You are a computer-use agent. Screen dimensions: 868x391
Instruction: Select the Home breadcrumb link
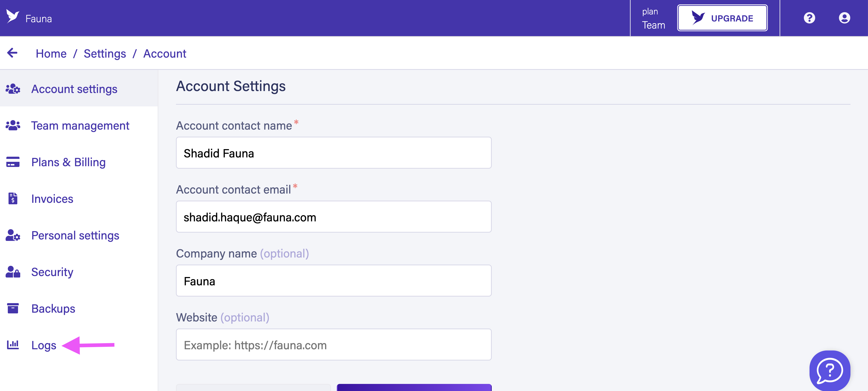click(51, 53)
